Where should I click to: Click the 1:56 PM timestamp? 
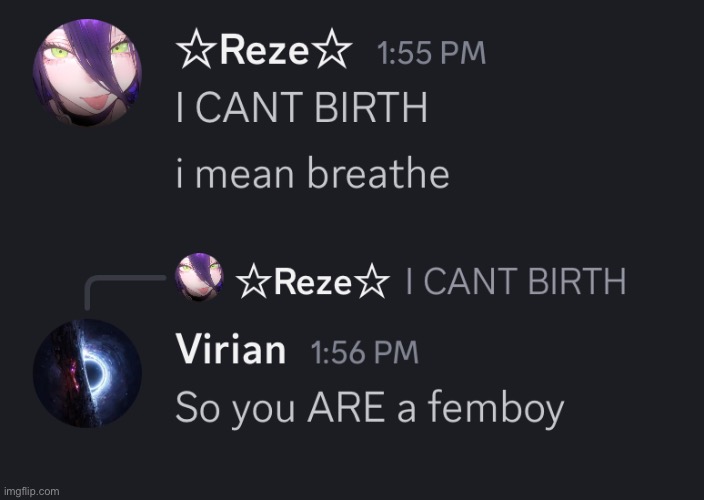click(365, 352)
